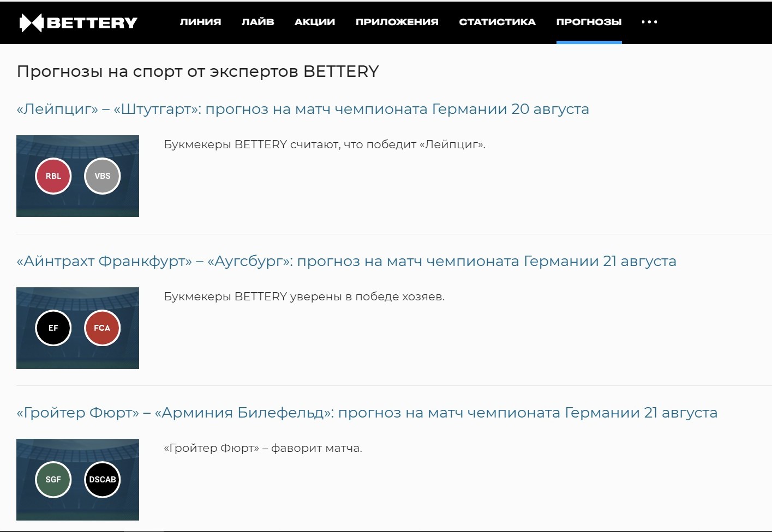The image size is (772, 532).
Task: Select the ПРОГНОЗЫ tab
Action: [x=589, y=22]
